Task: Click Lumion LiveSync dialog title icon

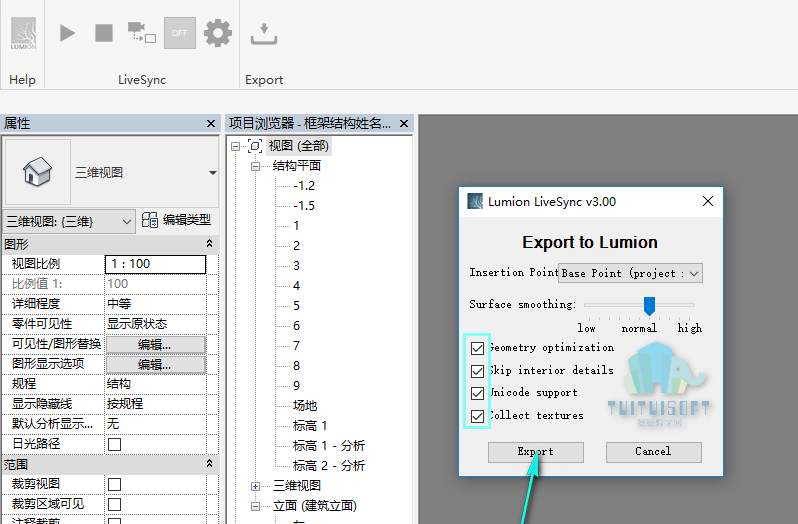Action: coord(475,201)
